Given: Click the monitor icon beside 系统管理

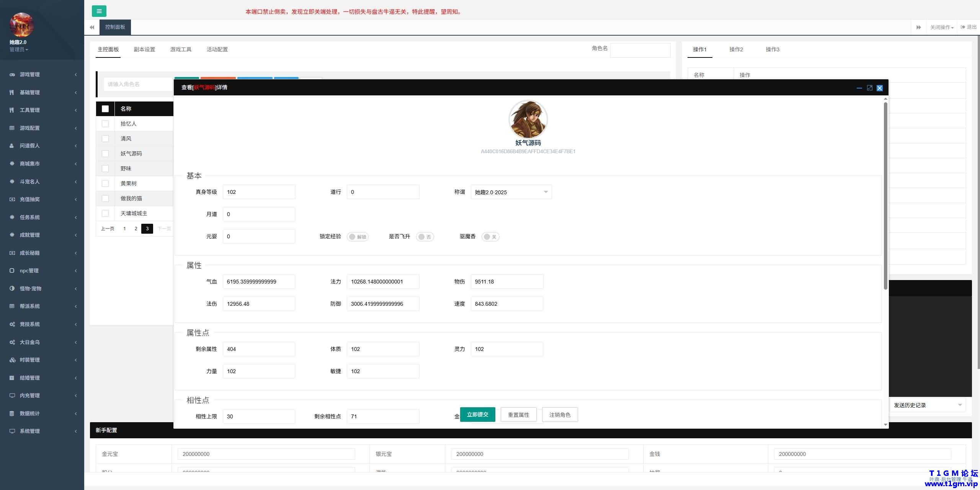Looking at the screenshot, I should [x=12, y=431].
